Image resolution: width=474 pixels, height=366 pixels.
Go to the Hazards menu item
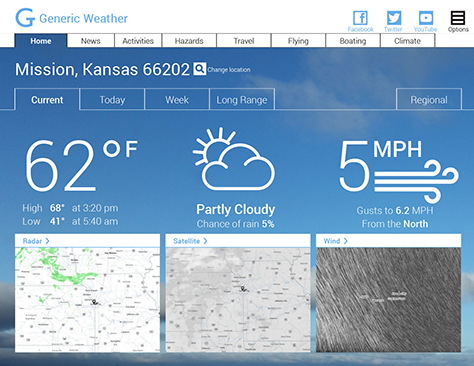click(189, 41)
